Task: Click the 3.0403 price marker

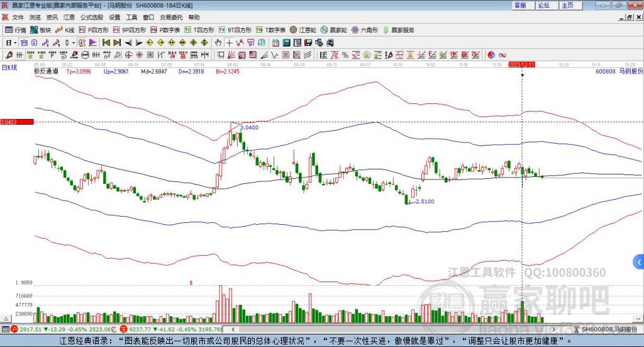Action: coord(17,122)
